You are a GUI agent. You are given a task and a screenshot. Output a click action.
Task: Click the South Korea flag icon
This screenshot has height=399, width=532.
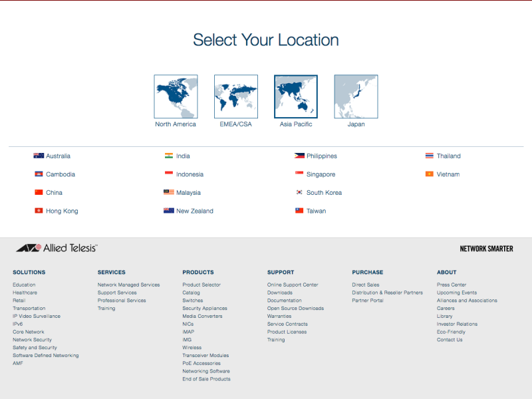[299, 193]
